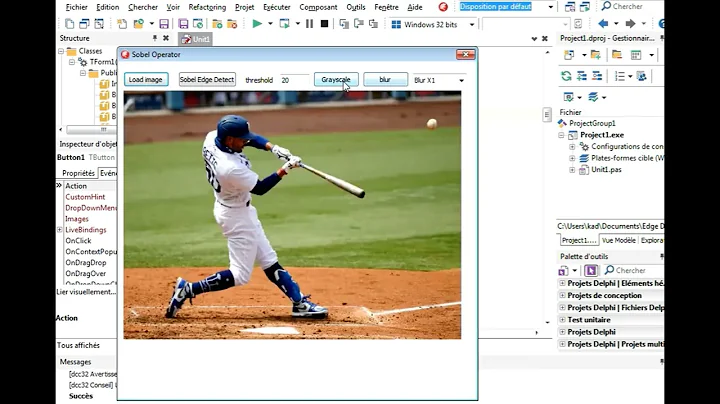Select the OnDragDrop event row
Image resolution: width=720 pixels, height=404 pixels.
point(86,263)
